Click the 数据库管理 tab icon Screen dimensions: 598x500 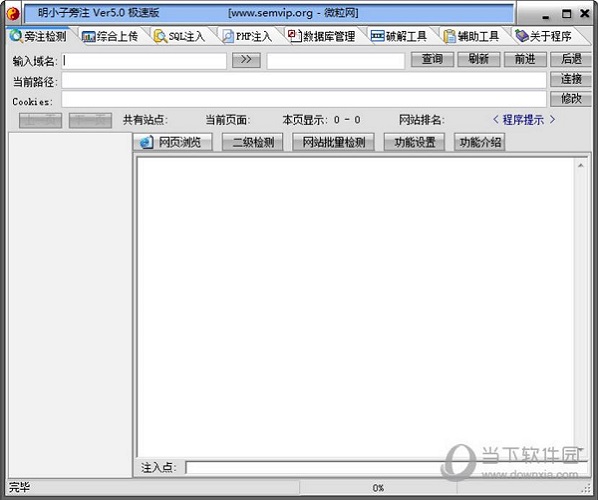[294, 36]
